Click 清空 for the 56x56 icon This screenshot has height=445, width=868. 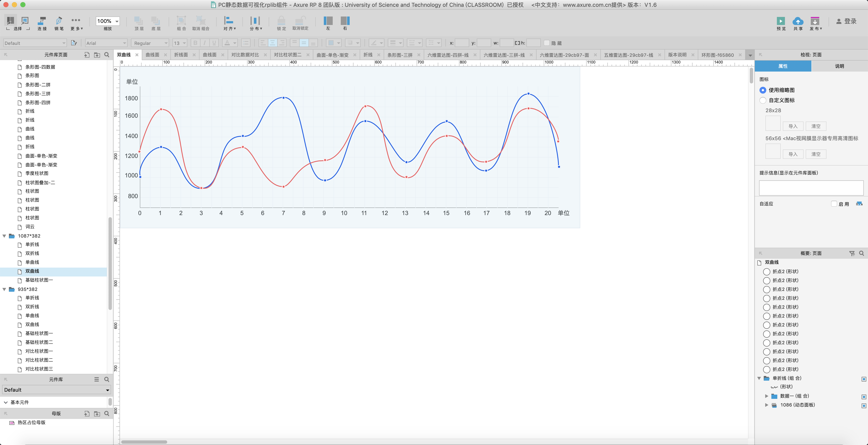point(816,154)
